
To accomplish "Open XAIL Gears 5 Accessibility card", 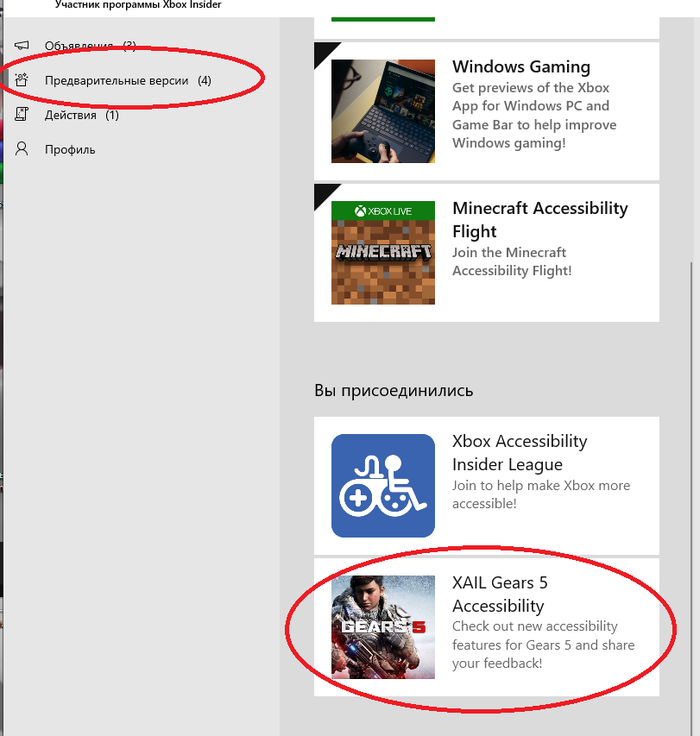I will click(486, 627).
